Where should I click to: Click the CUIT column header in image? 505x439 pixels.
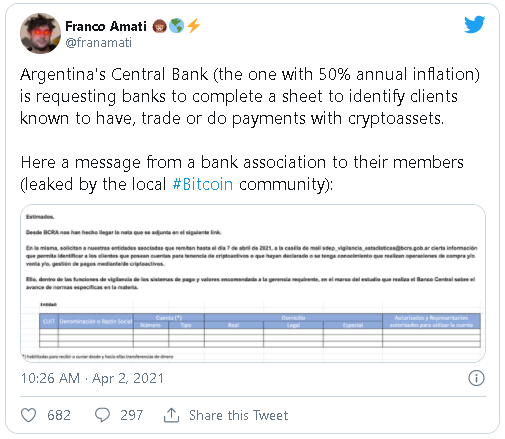tap(49, 321)
